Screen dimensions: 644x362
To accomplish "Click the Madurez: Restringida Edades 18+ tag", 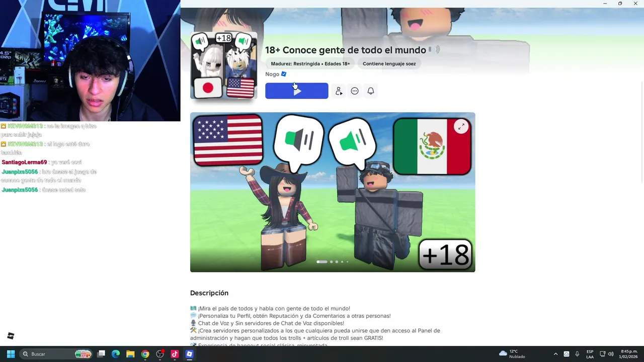I will point(310,64).
